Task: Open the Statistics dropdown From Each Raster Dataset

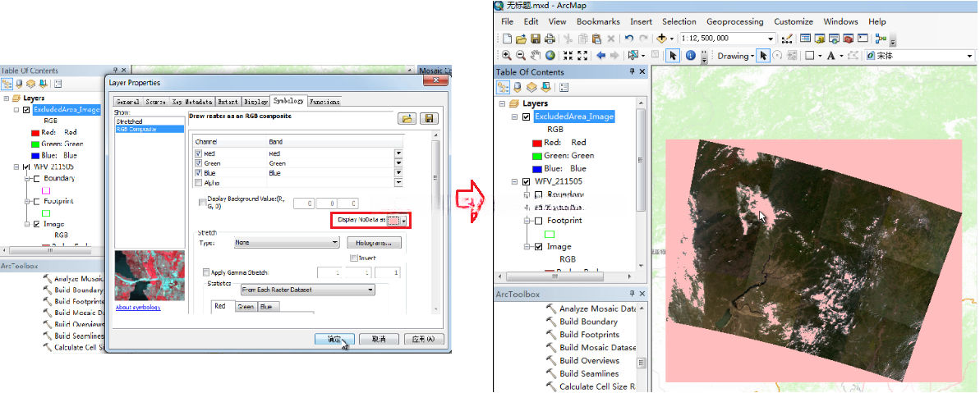Action: point(308,290)
